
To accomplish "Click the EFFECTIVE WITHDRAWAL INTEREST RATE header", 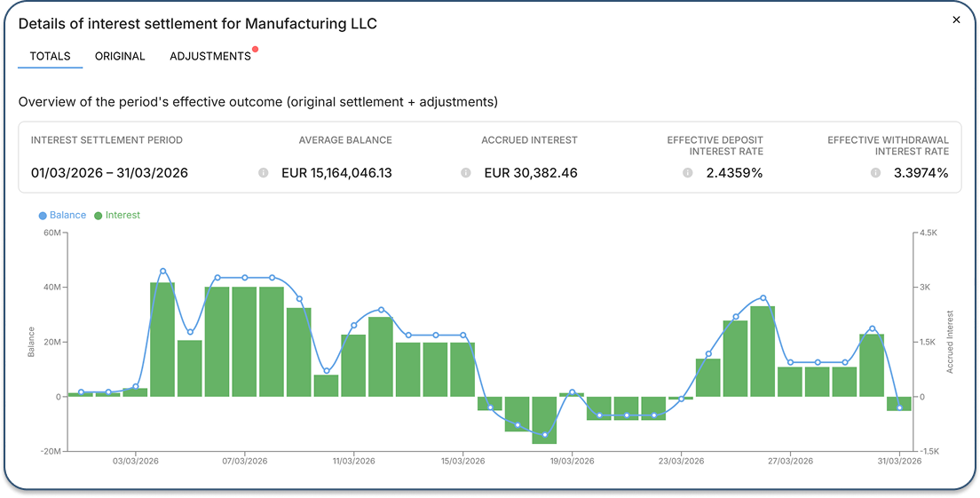I will point(888,146).
